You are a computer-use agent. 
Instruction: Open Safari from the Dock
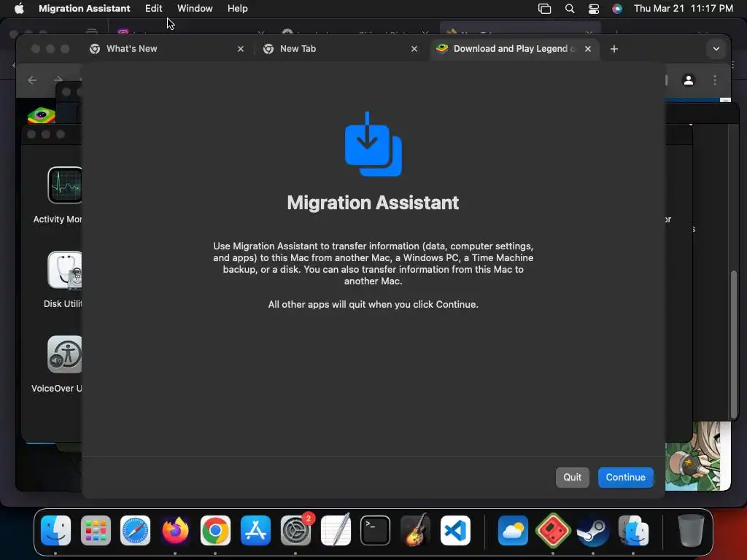click(135, 531)
